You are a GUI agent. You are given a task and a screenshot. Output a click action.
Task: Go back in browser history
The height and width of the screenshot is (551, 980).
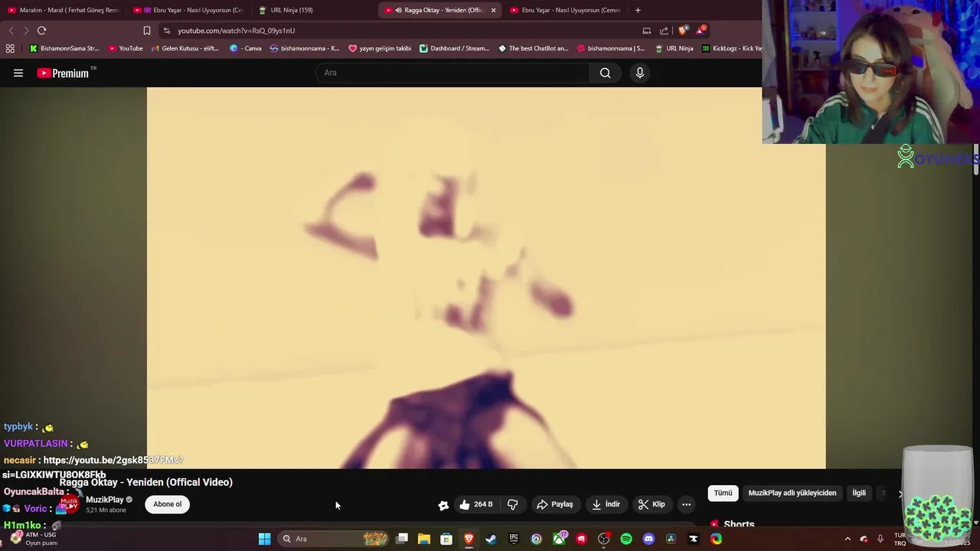[11, 31]
